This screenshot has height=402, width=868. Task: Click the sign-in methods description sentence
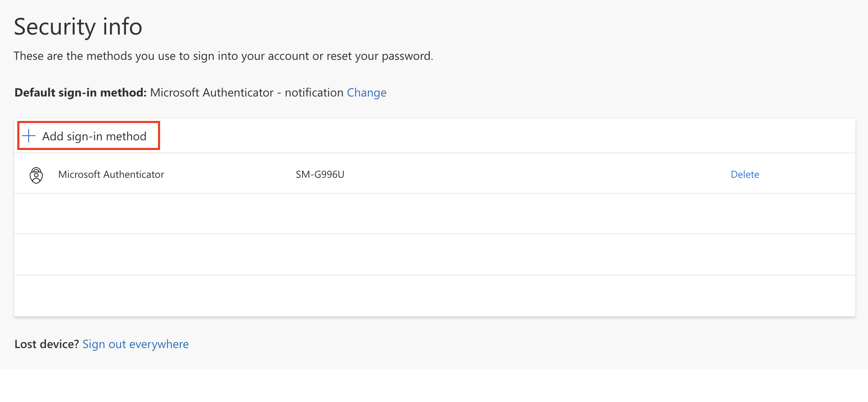pos(223,56)
